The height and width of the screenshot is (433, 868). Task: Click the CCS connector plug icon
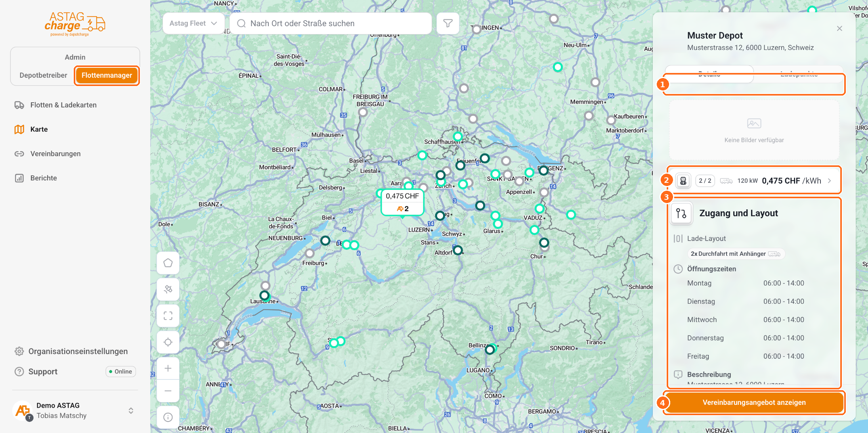click(x=683, y=181)
